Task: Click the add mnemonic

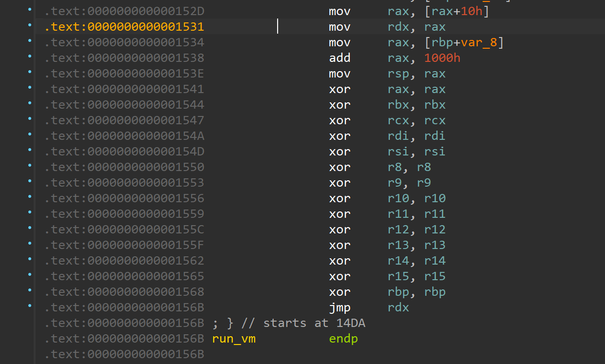Action: pyautogui.click(x=340, y=58)
